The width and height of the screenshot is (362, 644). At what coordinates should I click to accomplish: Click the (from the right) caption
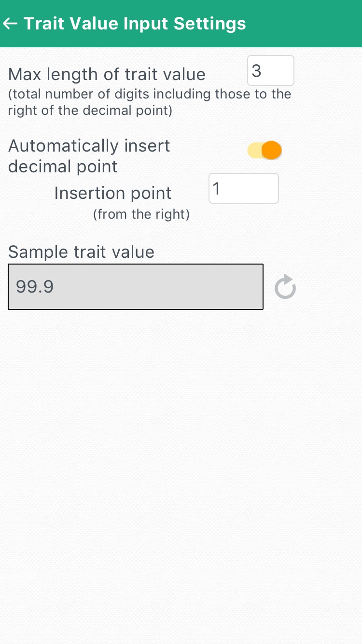click(141, 214)
